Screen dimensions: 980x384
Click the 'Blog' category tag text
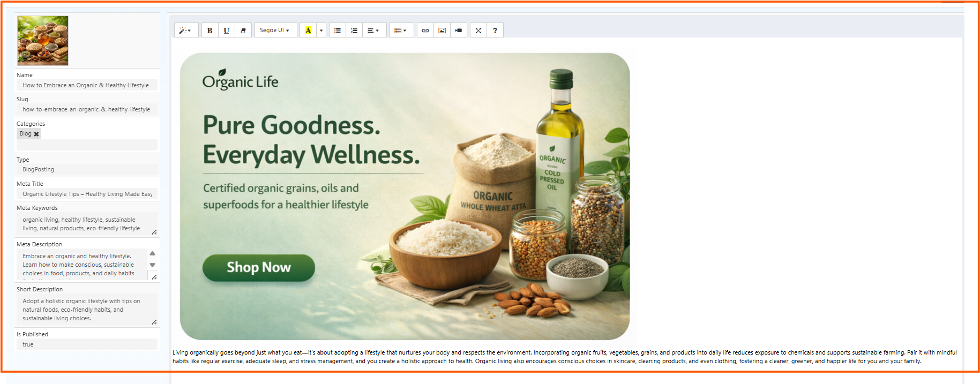tap(26, 134)
